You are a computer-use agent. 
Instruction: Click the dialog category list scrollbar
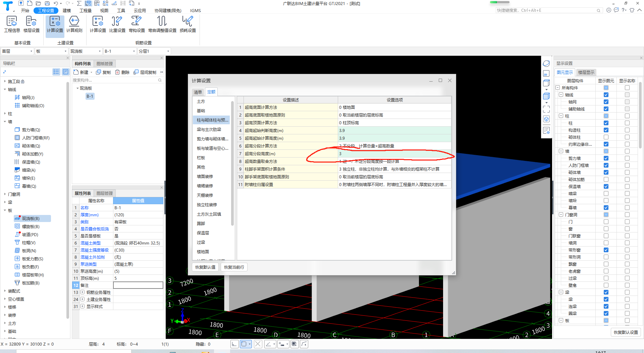[x=232, y=163]
